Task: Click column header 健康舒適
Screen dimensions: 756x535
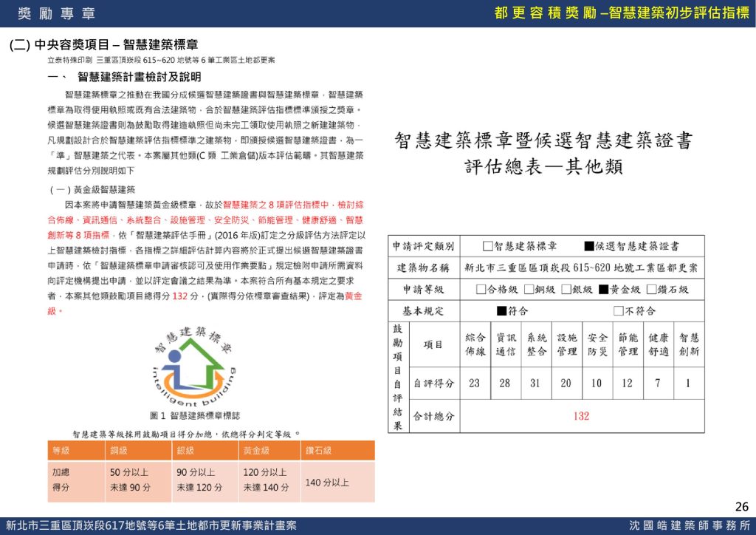Action: tap(659, 344)
